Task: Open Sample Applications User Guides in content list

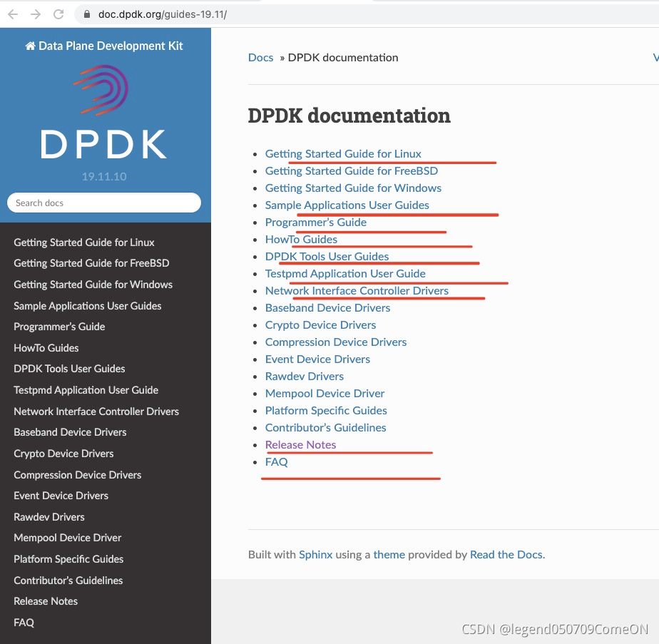Action: (347, 205)
